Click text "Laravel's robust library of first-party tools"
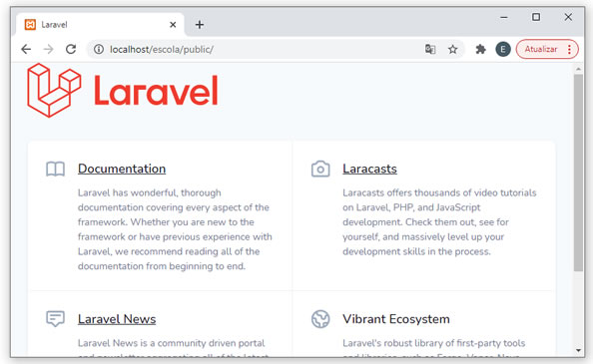 [434, 343]
